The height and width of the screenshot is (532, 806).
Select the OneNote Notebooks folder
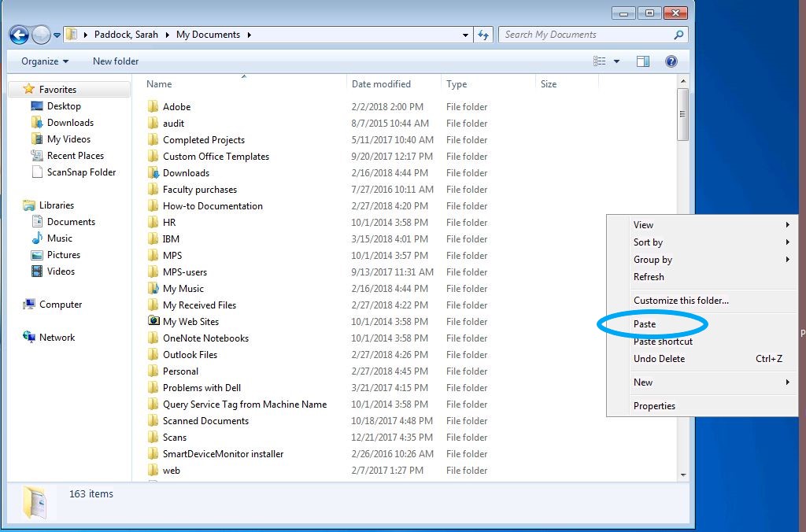pyautogui.click(x=205, y=338)
